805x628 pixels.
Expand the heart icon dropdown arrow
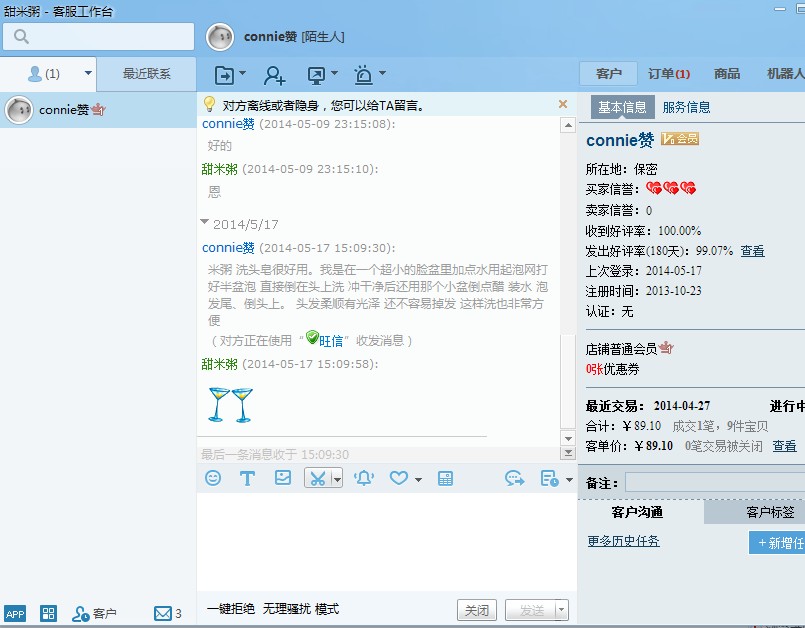click(x=418, y=480)
